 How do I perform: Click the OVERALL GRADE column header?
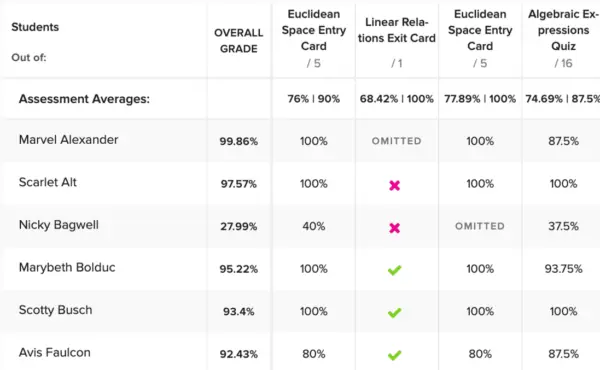238,41
